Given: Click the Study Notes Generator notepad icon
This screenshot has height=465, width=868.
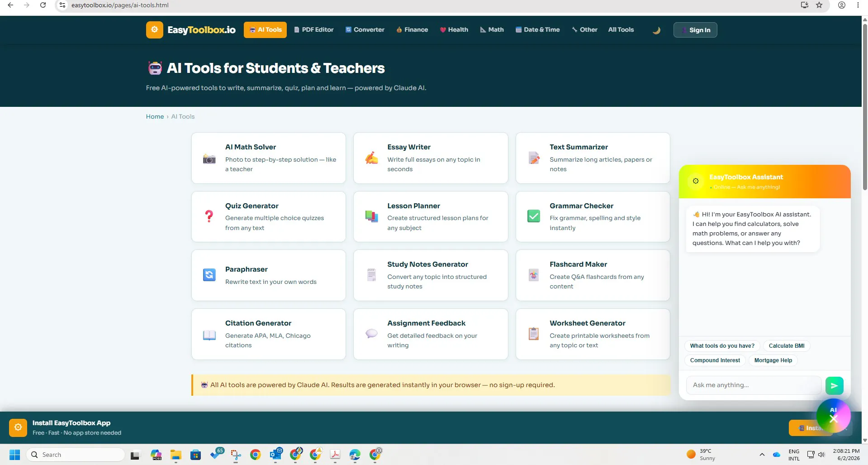Looking at the screenshot, I should 371,275.
